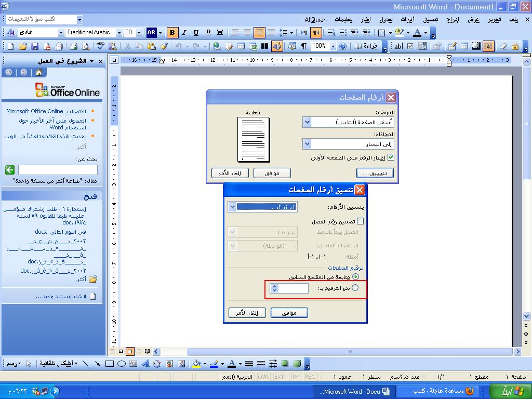Image resolution: width=532 pixels, height=399 pixels.
Task: Open the 'تحرير' menu
Action: pos(495,20)
